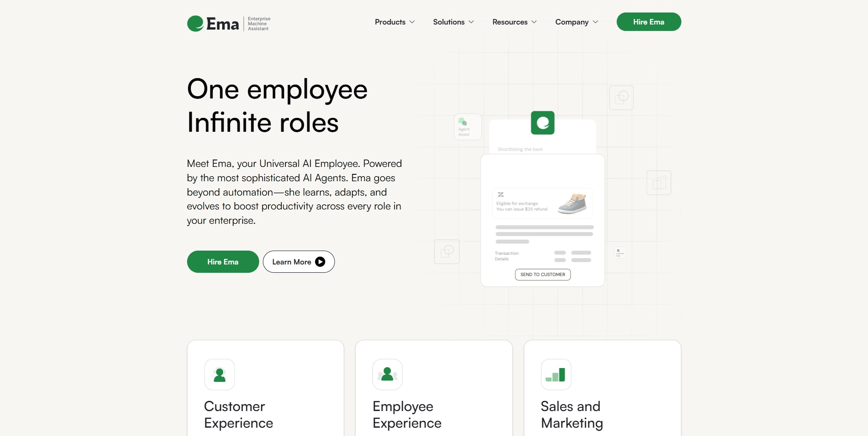
Task: Click the sneaker product image
Action: coord(572,203)
